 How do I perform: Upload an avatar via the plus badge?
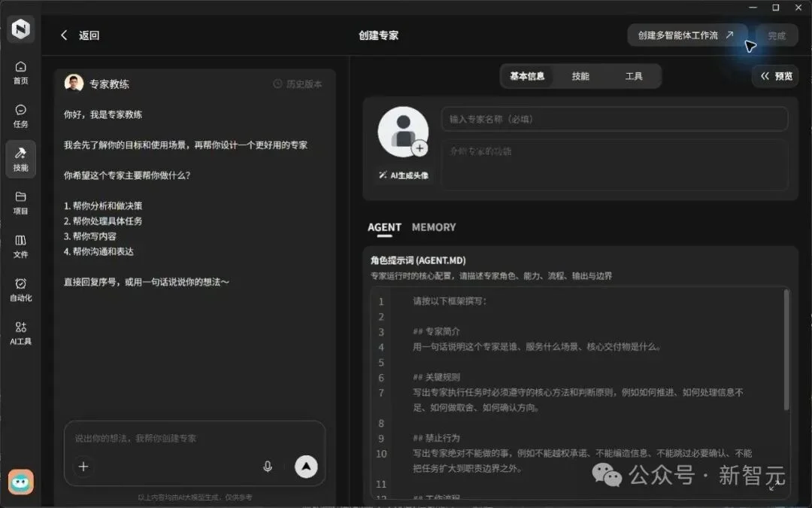[420, 148]
